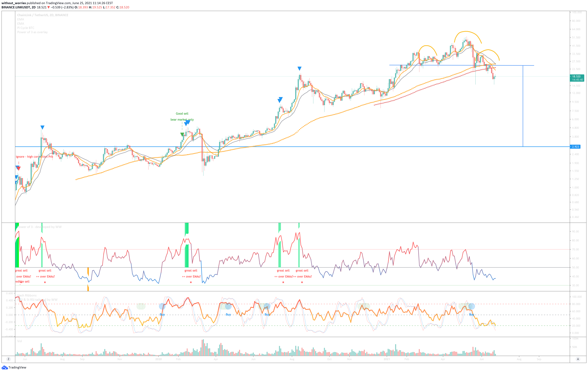Click the 51.500 price axis label
The width and height of the screenshot is (588, 372).
pos(576,37)
